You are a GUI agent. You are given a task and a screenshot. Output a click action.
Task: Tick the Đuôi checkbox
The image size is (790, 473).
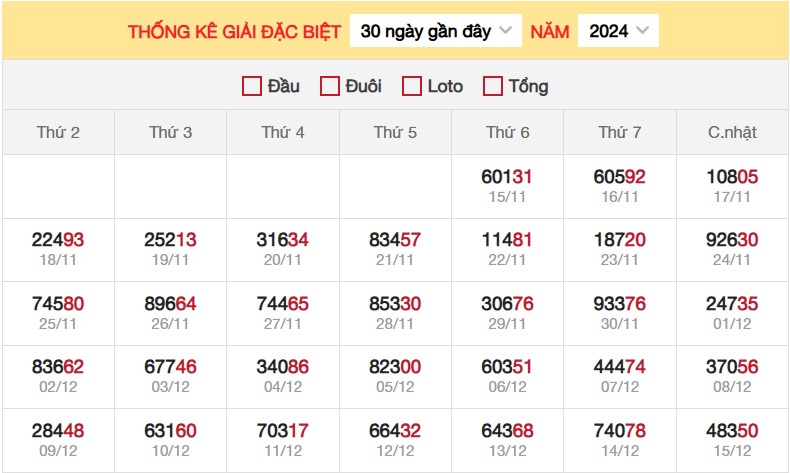330,86
